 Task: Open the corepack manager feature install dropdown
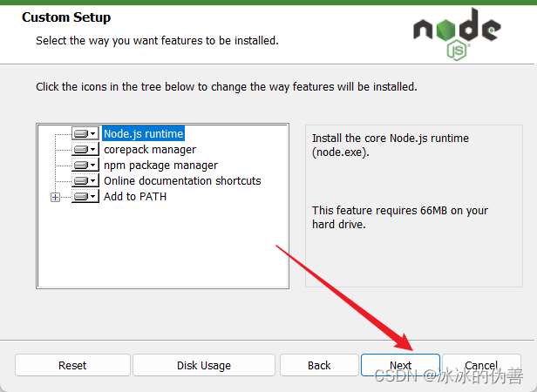tap(85, 149)
